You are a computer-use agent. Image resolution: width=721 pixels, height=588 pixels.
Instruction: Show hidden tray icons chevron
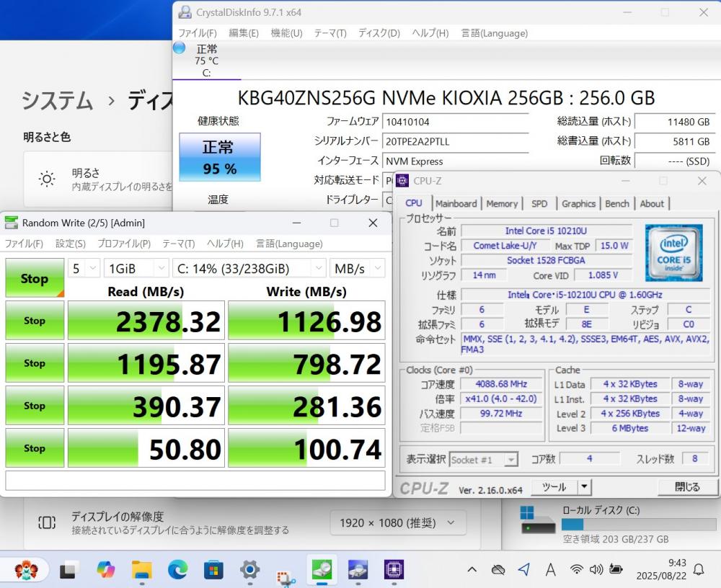pyautogui.click(x=472, y=569)
